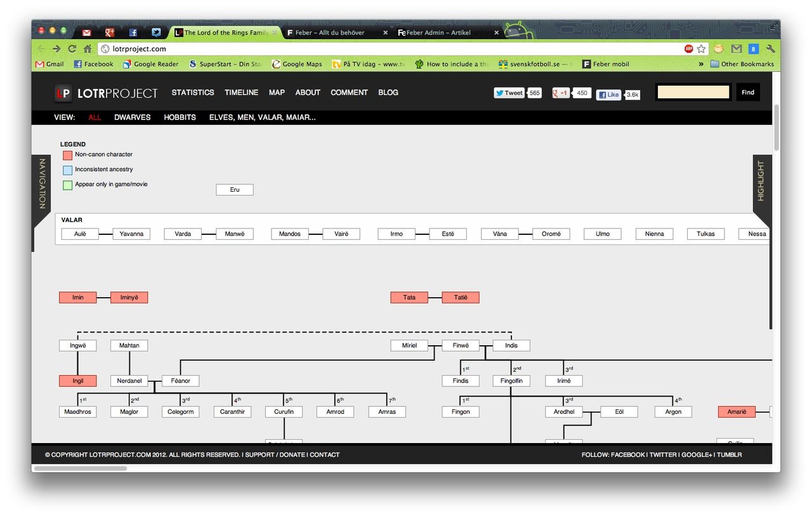The image size is (812, 516).
Task: Open the Adblock Plus extension icon
Action: pos(688,49)
